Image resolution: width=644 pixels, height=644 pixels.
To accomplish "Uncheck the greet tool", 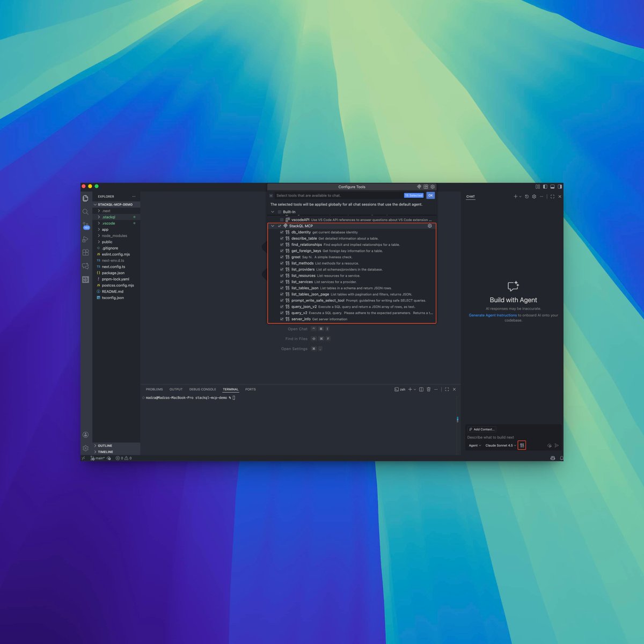I will point(282,257).
